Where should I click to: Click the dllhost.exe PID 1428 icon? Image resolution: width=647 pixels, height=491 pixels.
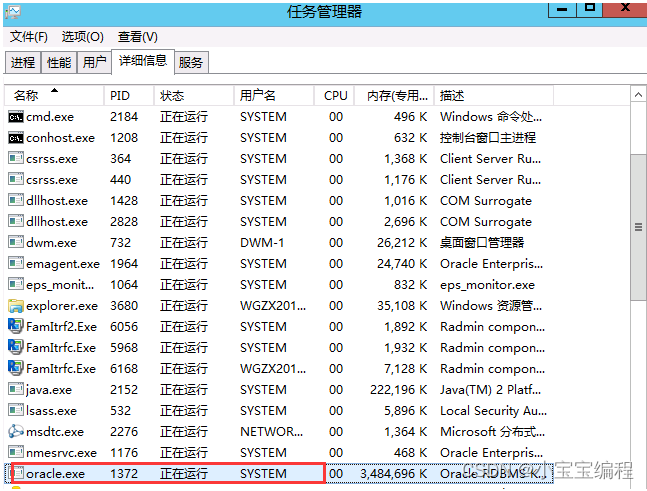pyautogui.click(x=16, y=201)
